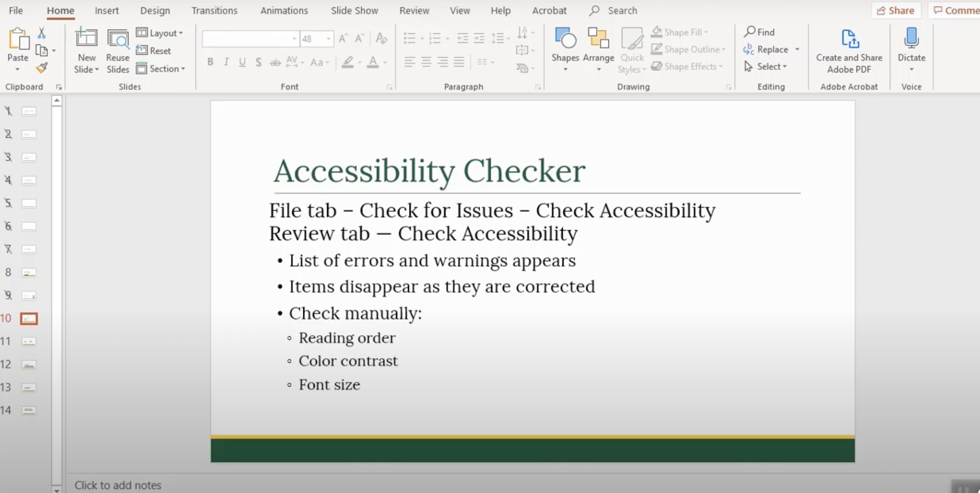Open Reuse Slides
Image resolution: width=980 pixels, height=493 pixels.
click(x=118, y=51)
